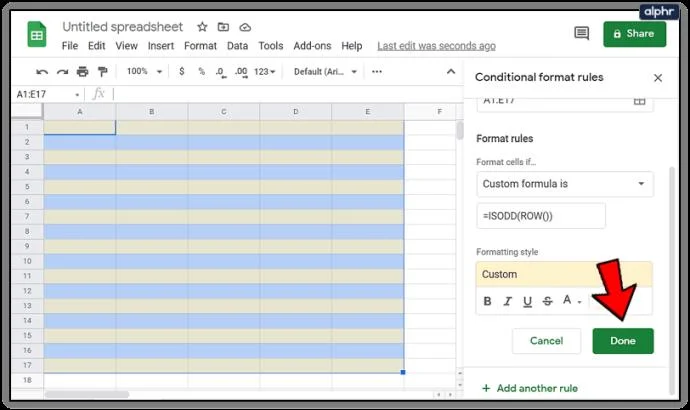Star the Untitled spreadsheet
This screenshot has width=690, height=410.
pyautogui.click(x=202, y=27)
